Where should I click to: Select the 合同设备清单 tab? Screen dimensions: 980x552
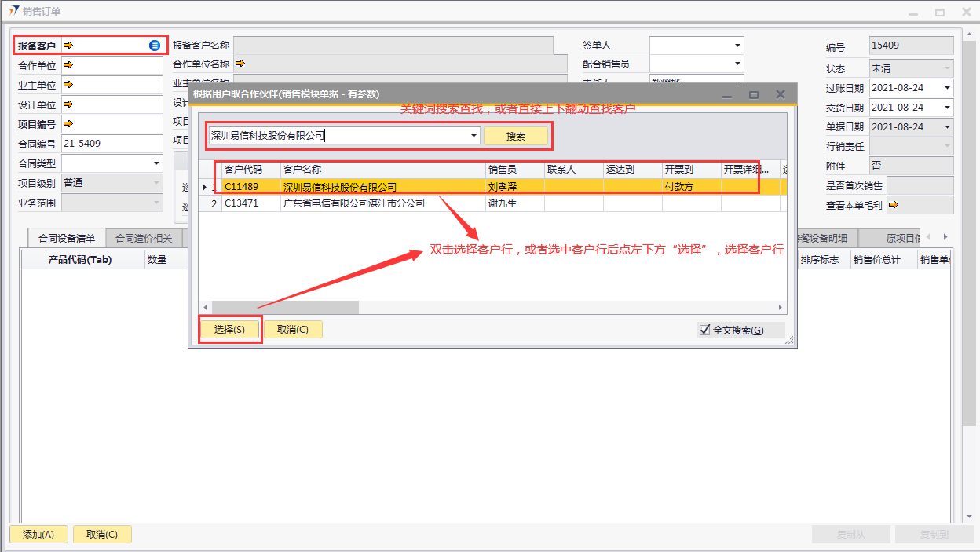click(67, 239)
